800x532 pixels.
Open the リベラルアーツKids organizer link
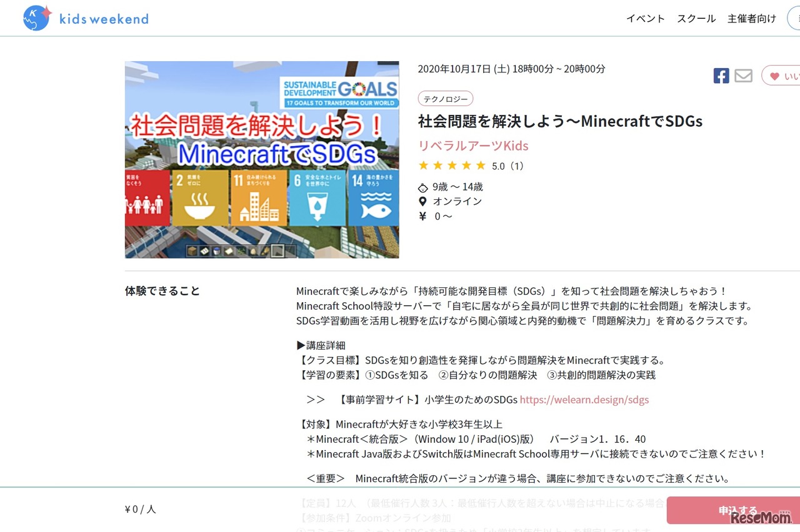coord(473,145)
